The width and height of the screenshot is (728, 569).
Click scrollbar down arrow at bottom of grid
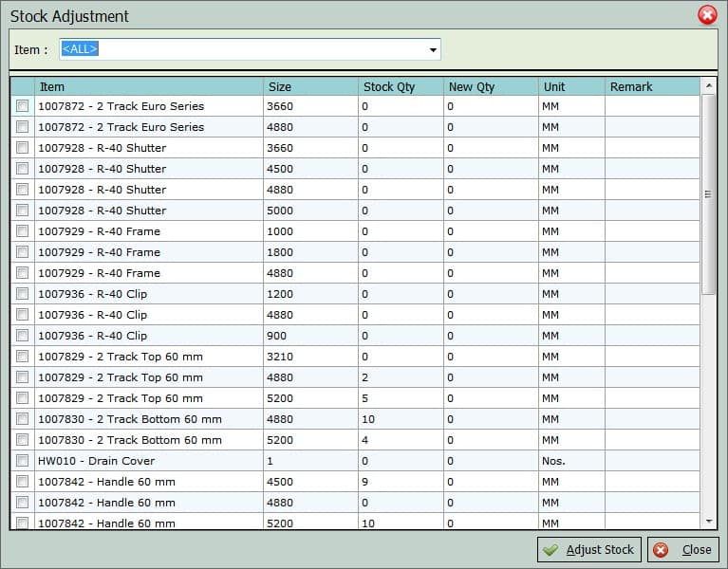pyautogui.click(x=708, y=521)
